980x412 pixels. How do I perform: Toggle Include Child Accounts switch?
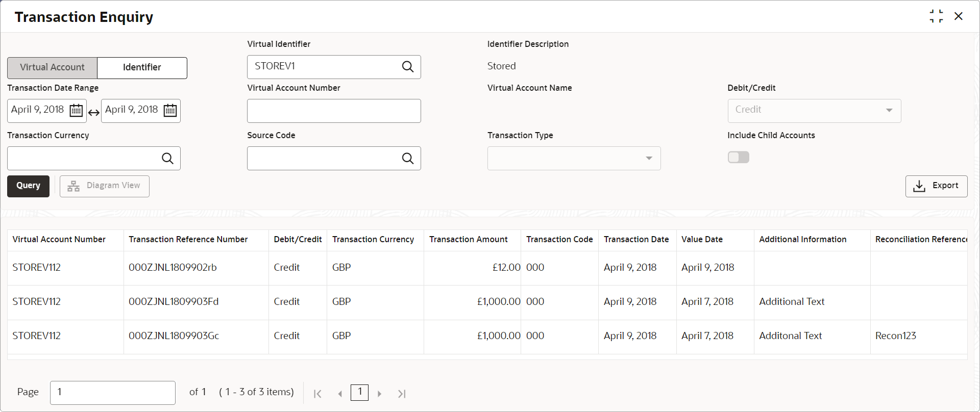738,157
